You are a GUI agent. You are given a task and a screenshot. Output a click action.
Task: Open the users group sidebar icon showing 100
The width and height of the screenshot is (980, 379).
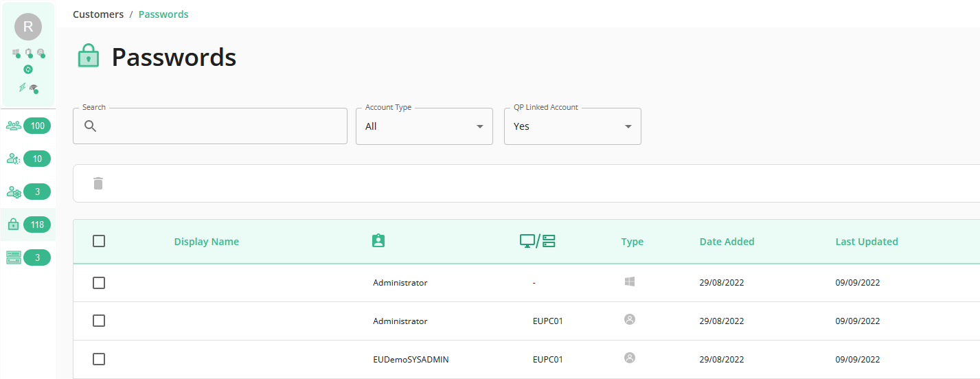pyautogui.click(x=28, y=126)
